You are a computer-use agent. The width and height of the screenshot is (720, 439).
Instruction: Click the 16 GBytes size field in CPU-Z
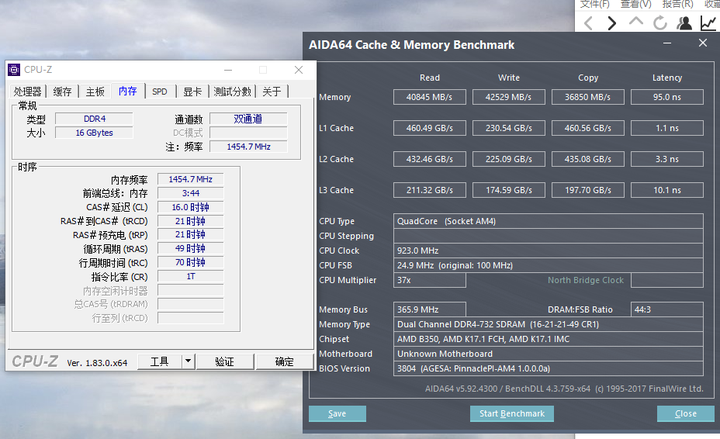click(x=94, y=133)
